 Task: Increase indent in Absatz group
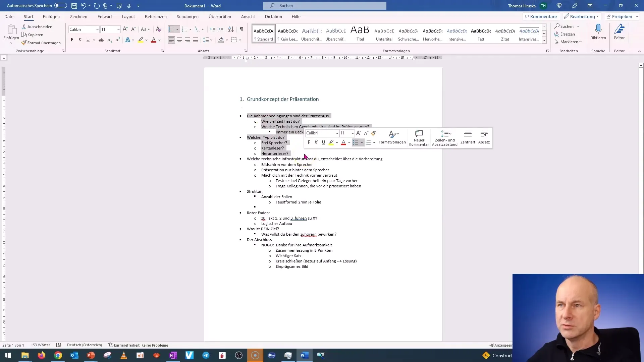point(220,29)
